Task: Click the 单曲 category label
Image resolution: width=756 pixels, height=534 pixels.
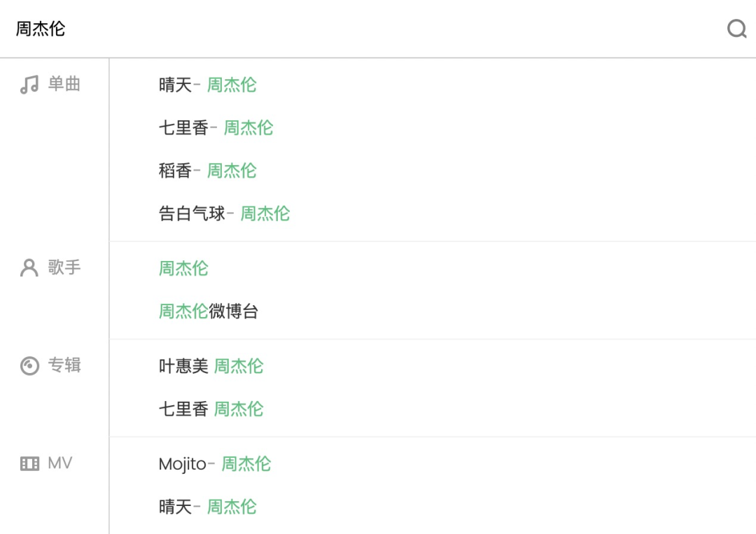Action: click(x=64, y=84)
